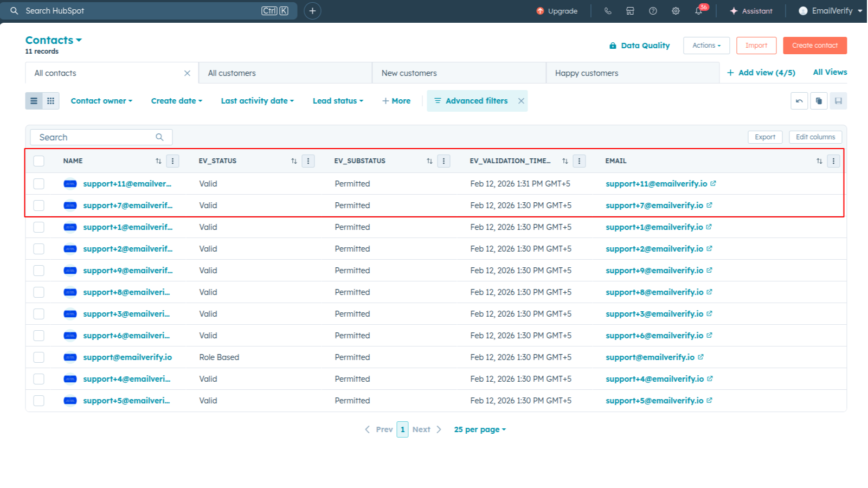Open the calling phone icon
The image size is (868, 488).
click(608, 11)
